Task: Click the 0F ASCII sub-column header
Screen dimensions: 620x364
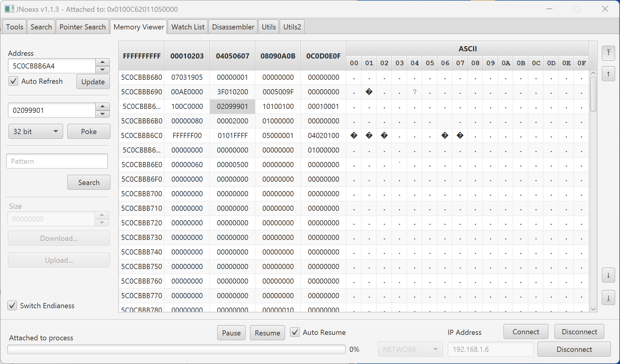Action: coord(581,63)
